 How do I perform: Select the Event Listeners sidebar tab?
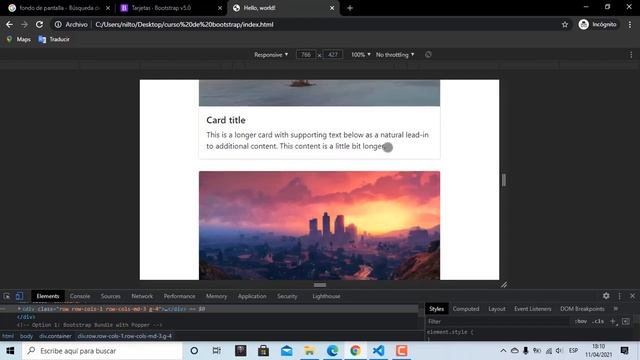click(x=533, y=309)
